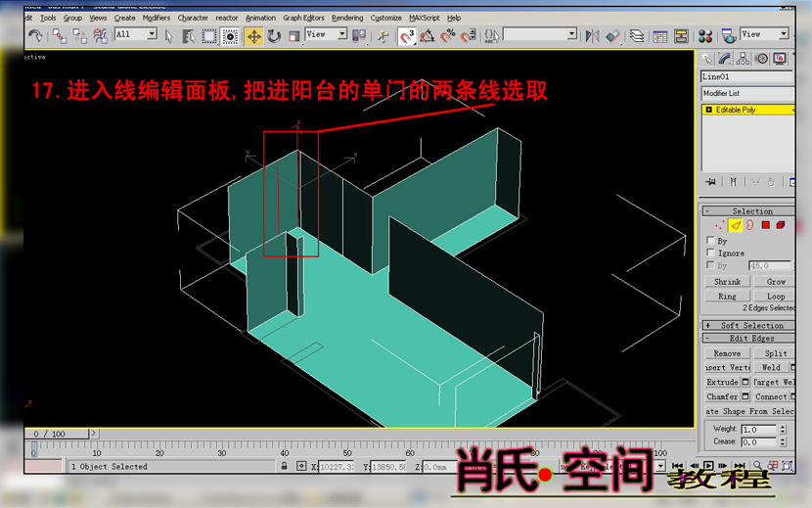This screenshot has height=508, width=812.
Task: Click the Pin Stack icon
Action: click(710, 182)
